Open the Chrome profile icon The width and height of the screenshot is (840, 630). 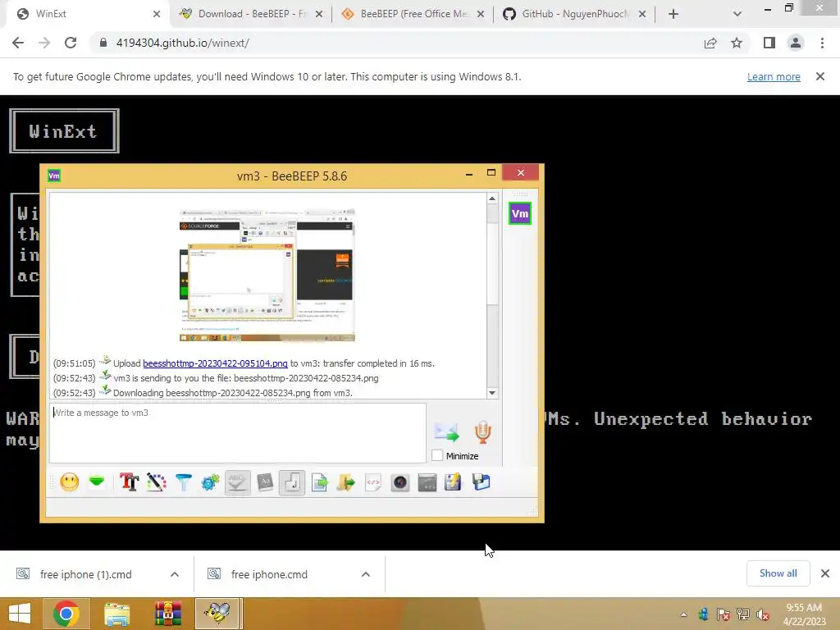pos(796,43)
